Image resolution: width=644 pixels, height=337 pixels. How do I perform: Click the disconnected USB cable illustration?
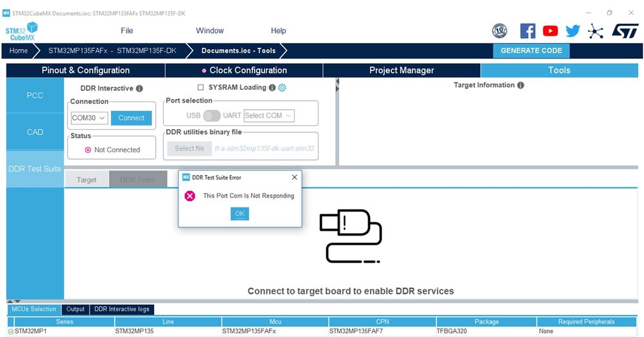point(351,236)
